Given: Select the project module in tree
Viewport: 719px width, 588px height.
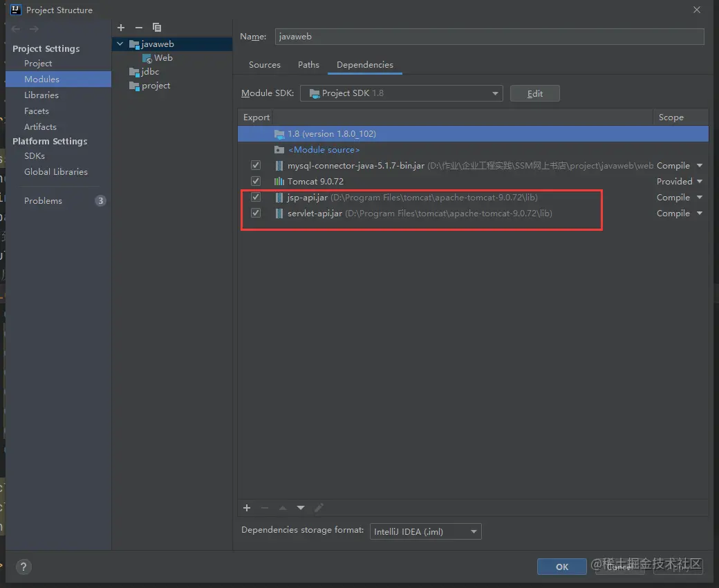Looking at the screenshot, I should 156,86.
